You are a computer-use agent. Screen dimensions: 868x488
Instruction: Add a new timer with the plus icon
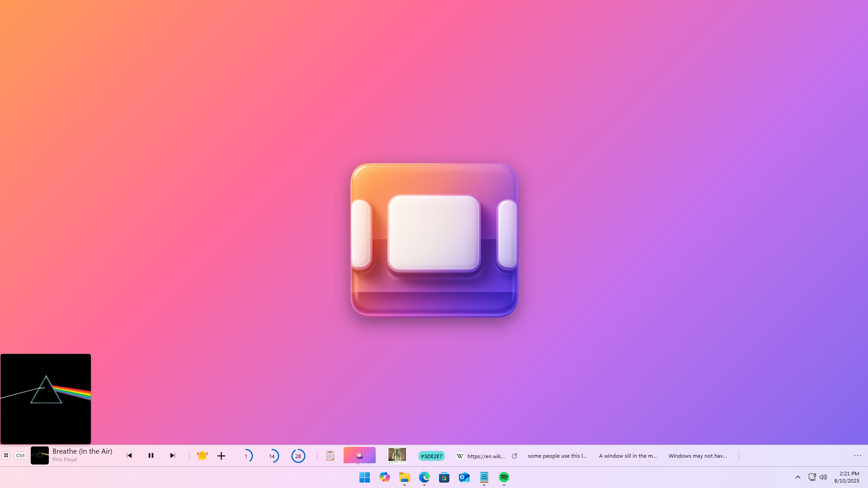coord(221,456)
